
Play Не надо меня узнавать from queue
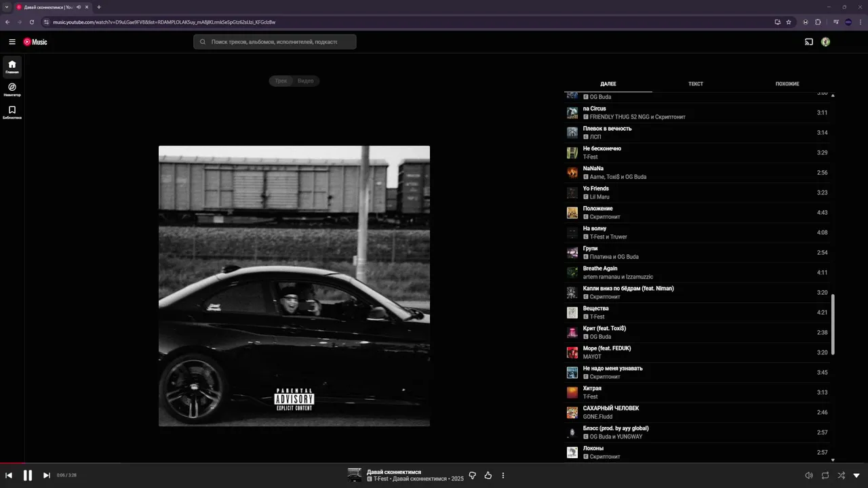point(698,373)
